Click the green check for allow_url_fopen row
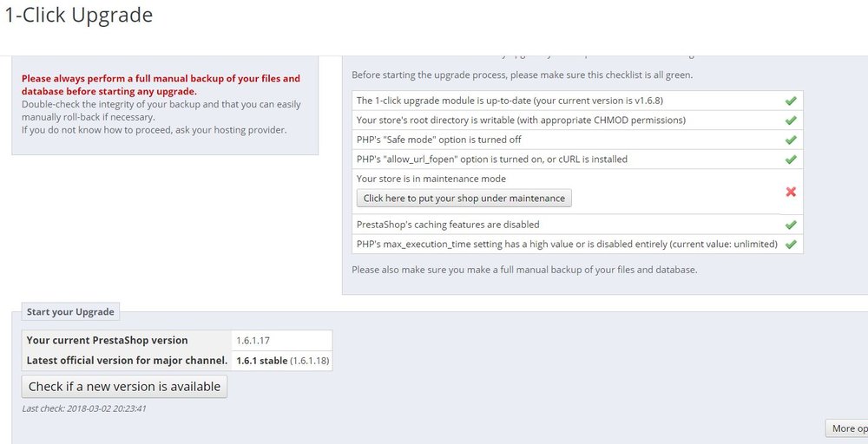The width and height of the screenshot is (868, 444). click(791, 160)
